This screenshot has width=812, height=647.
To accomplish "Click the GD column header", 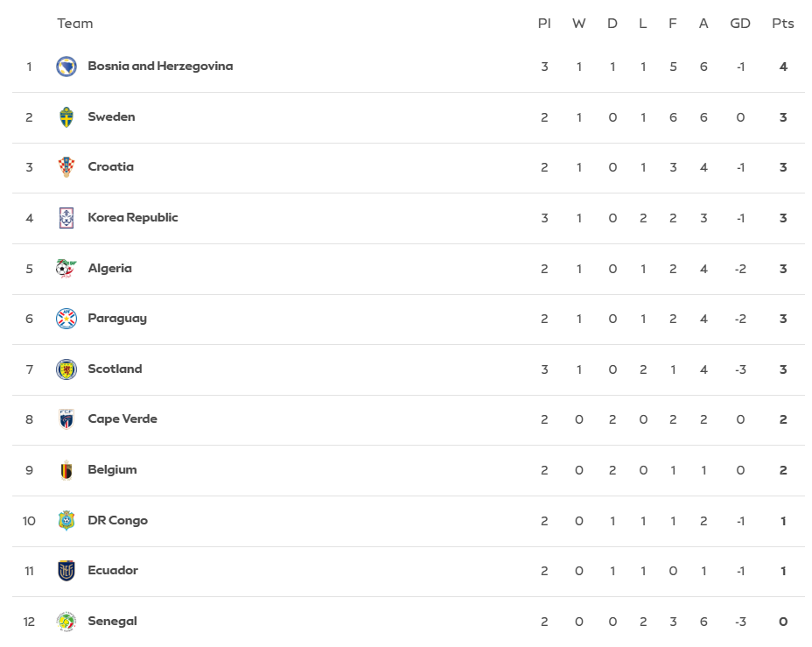I will [740, 24].
